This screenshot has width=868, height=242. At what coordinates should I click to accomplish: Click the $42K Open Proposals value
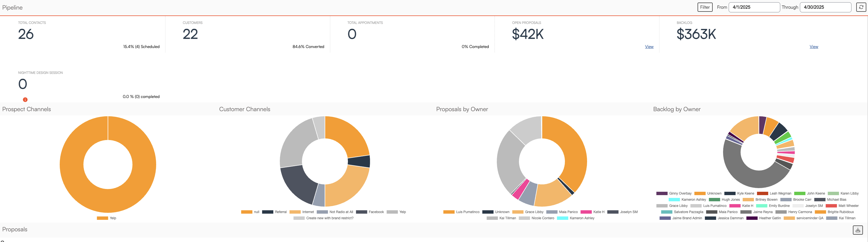tap(528, 34)
